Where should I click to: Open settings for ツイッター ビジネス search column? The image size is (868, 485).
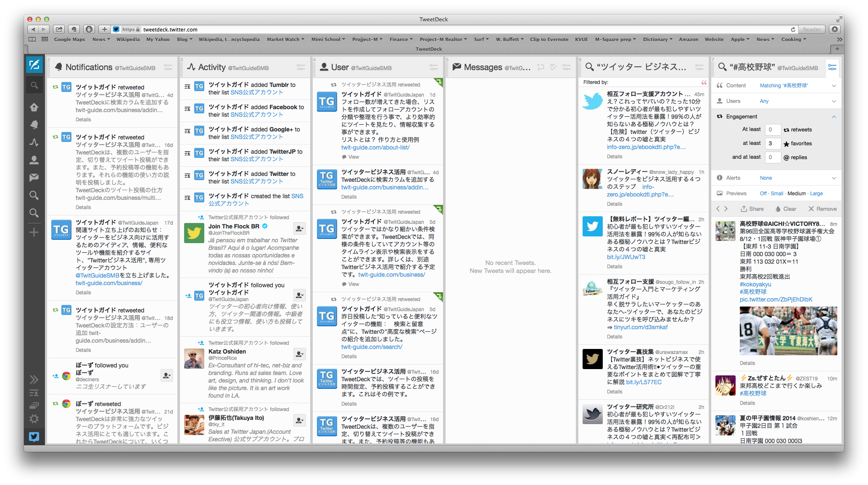point(699,67)
